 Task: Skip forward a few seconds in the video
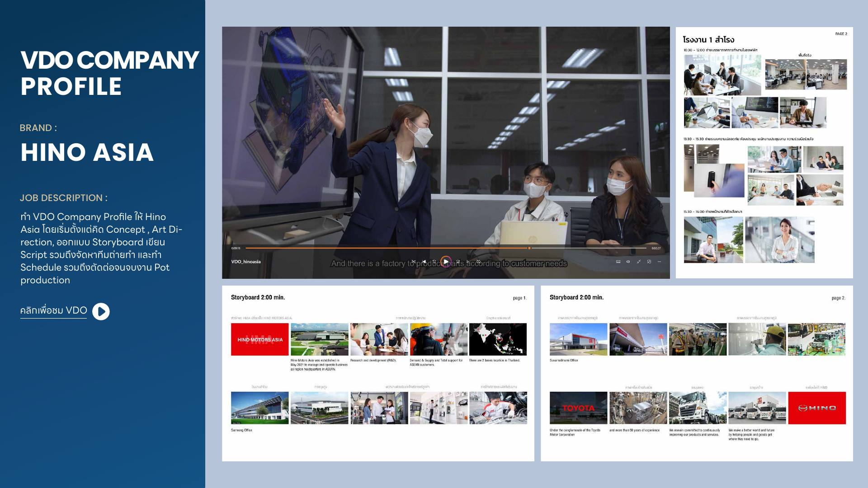(458, 262)
